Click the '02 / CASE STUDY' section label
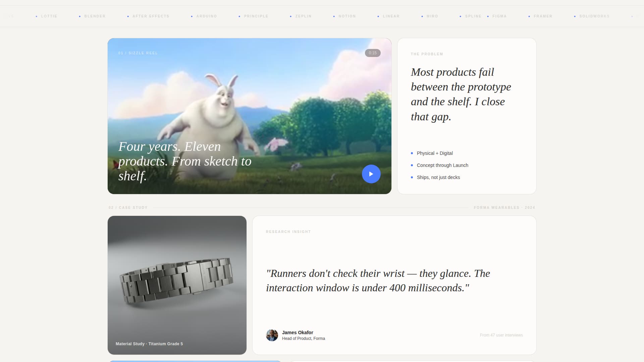 128,207
